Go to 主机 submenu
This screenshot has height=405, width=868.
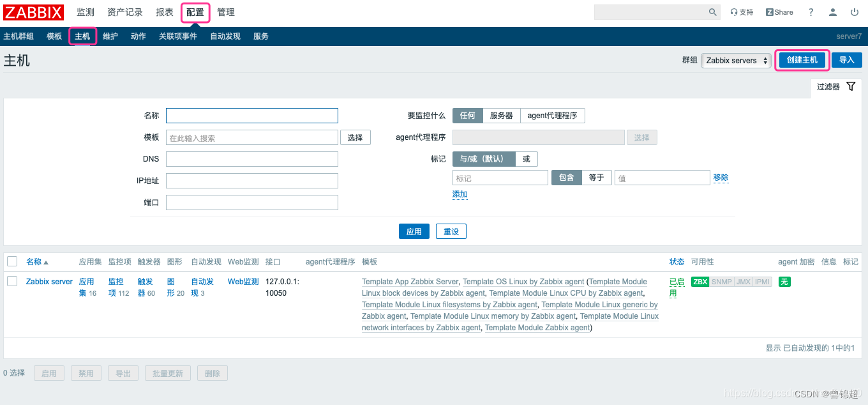point(82,36)
